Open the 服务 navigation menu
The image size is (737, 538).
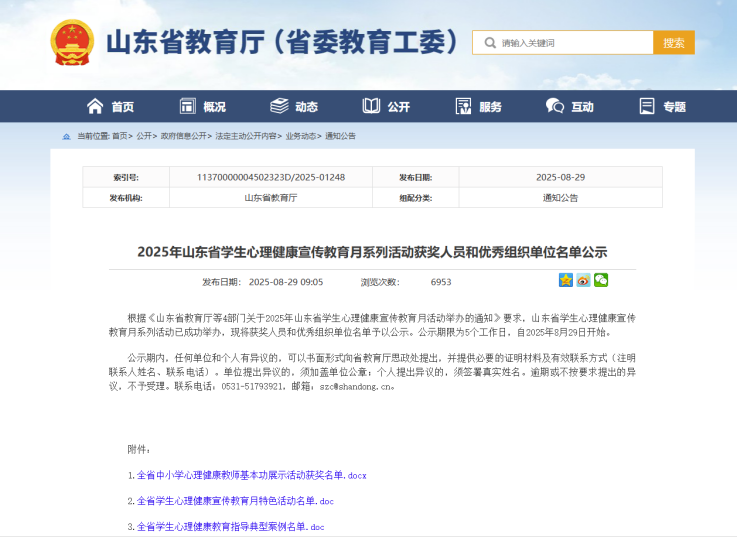478,106
